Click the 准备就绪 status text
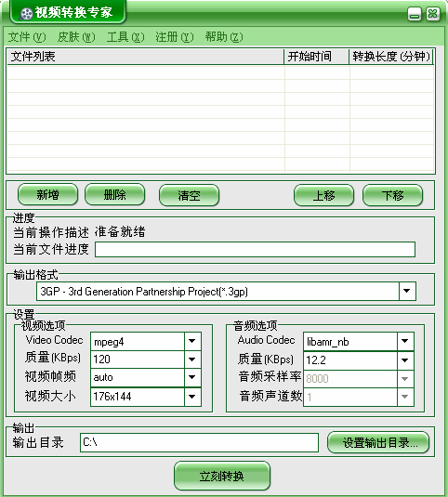448x497 pixels. tap(120, 232)
